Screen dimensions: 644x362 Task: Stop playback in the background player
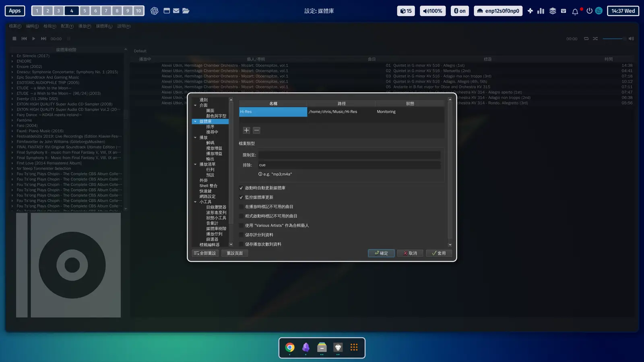14,39
